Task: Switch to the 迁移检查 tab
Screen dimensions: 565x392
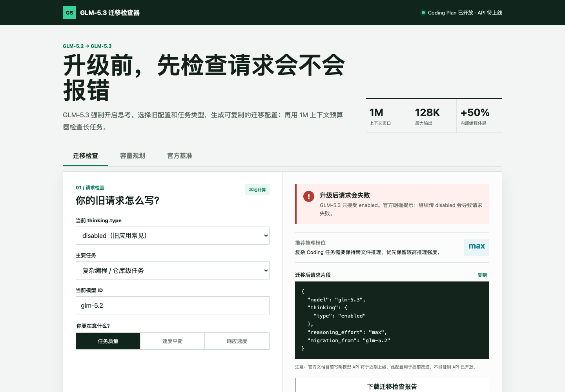Action: click(86, 156)
